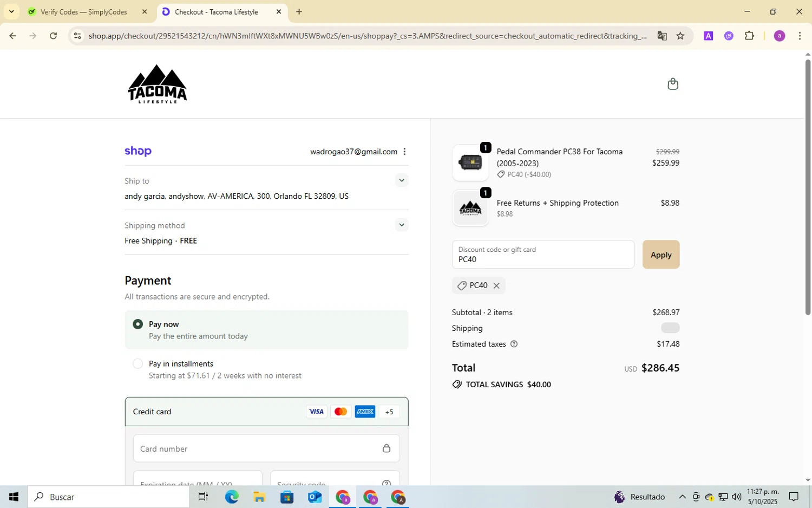Screen dimensions: 812x508
Task: Go back to previous page
Action: pyautogui.click(x=12, y=36)
